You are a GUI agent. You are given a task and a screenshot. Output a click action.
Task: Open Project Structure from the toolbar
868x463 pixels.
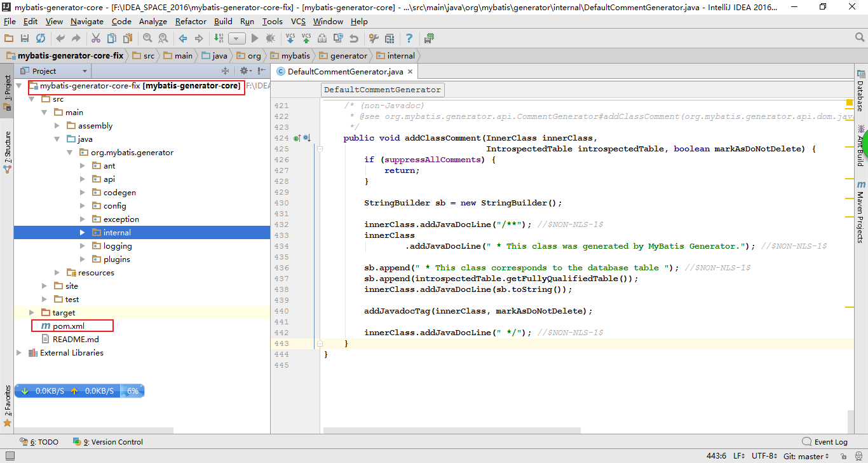pyautogui.click(x=389, y=39)
